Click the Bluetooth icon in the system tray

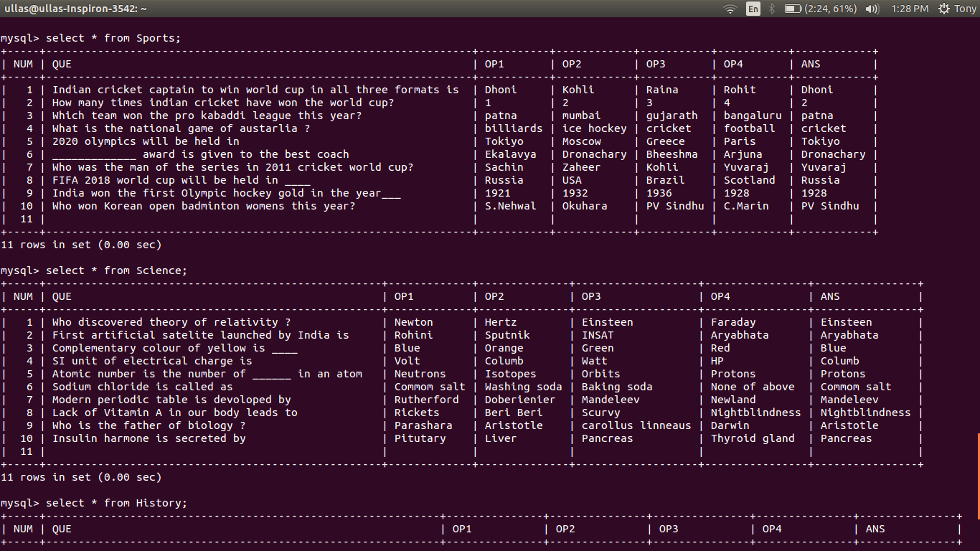771,9
